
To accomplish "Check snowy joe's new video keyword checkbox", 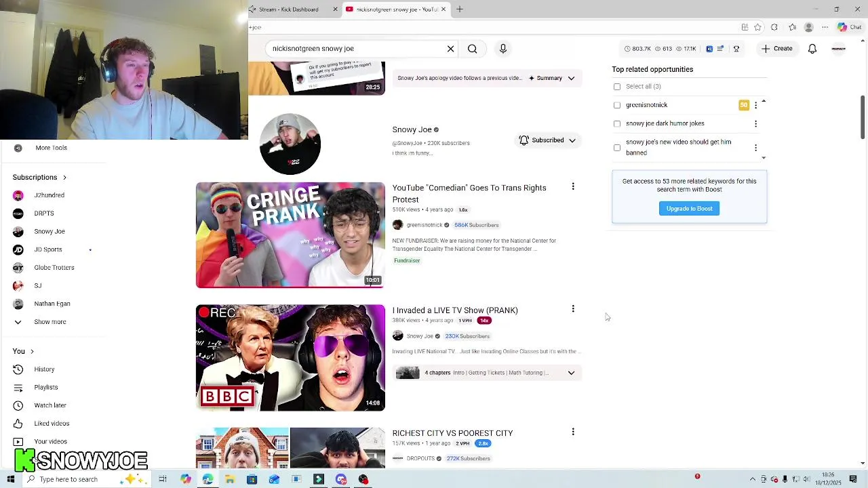I will click(617, 148).
